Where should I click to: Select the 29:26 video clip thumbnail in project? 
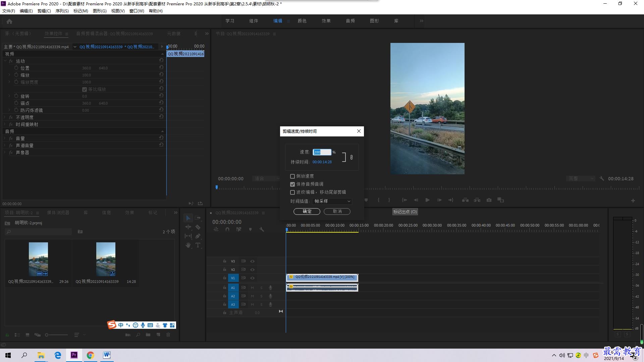pos(38,259)
